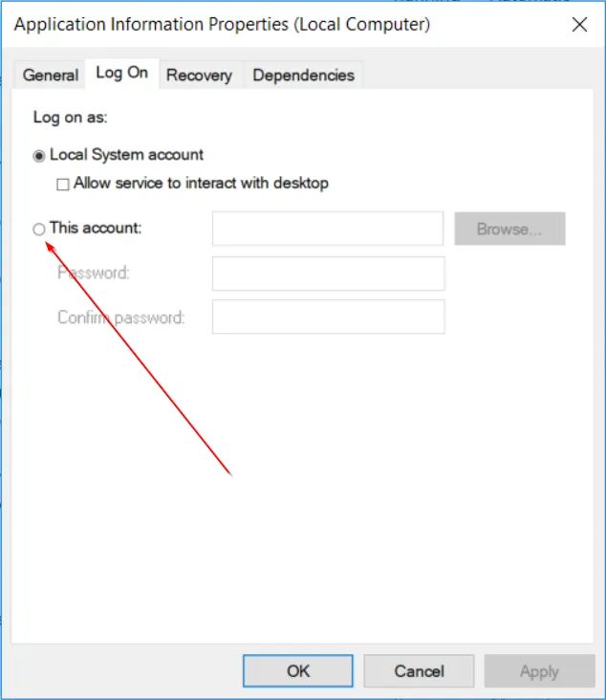The height and width of the screenshot is (700, 606).
Task: Dismiss the dialog with Cancel
Action: click(x=419, y=671)
